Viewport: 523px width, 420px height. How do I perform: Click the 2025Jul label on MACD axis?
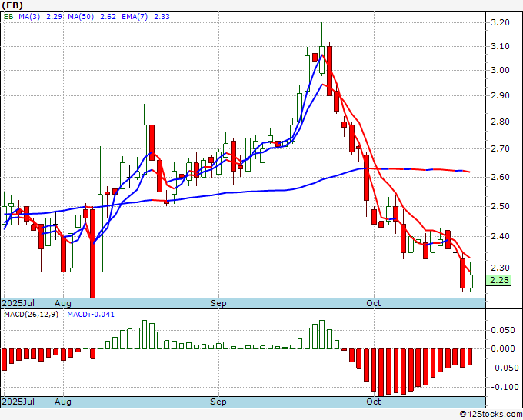18,402
